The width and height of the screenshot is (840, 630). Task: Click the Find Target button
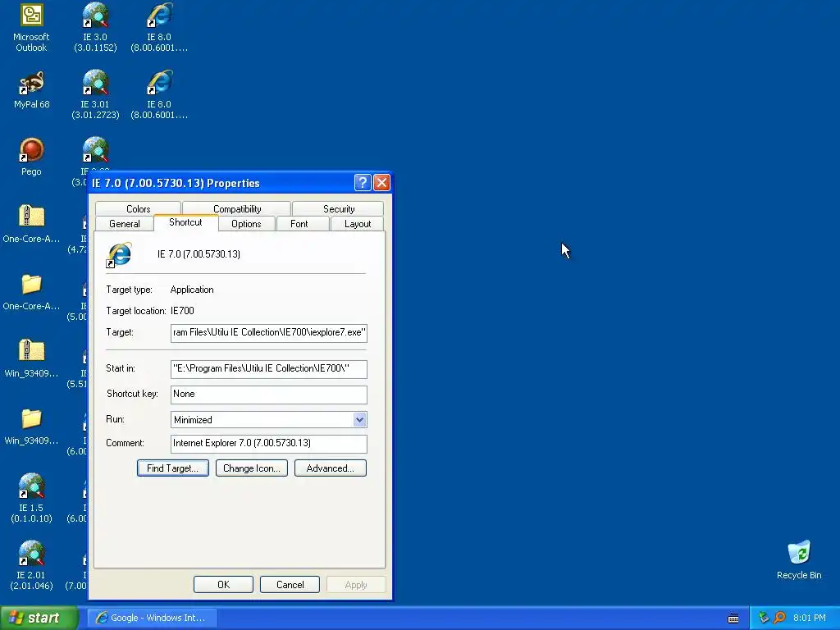pyautogui.click(x=172, y=468)
